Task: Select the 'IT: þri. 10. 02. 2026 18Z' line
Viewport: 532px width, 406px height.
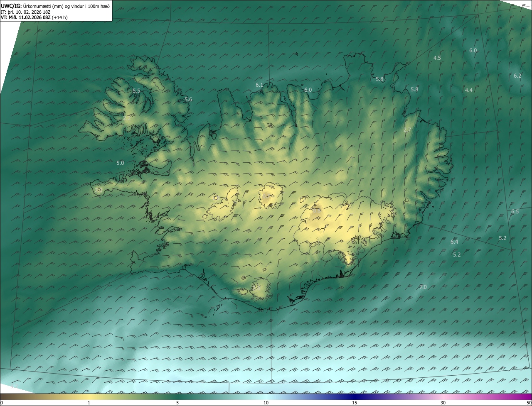Action: pos(26,12)
